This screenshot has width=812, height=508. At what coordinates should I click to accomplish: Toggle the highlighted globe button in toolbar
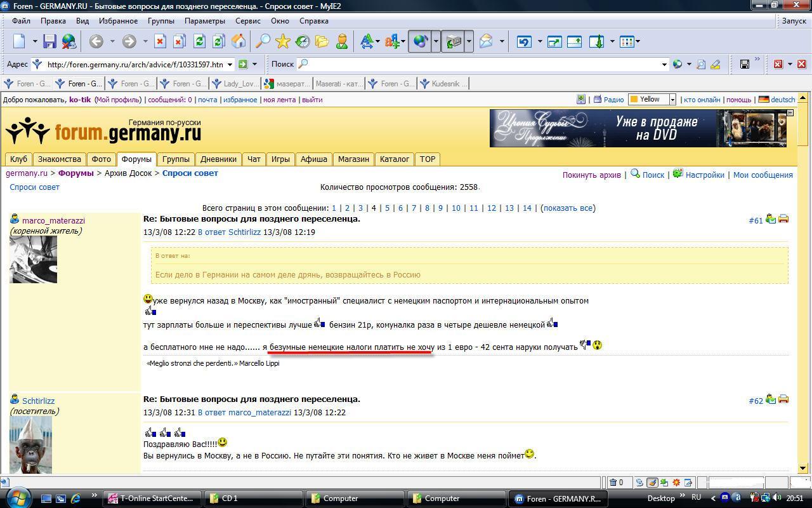pos(419,42)
